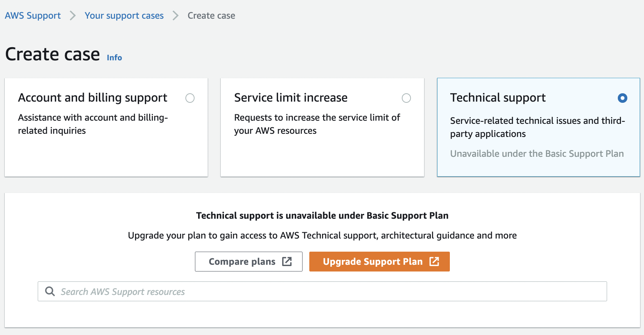Select the Account and billing support radio button
Screen dimensions: 644x335
(190, 98)
